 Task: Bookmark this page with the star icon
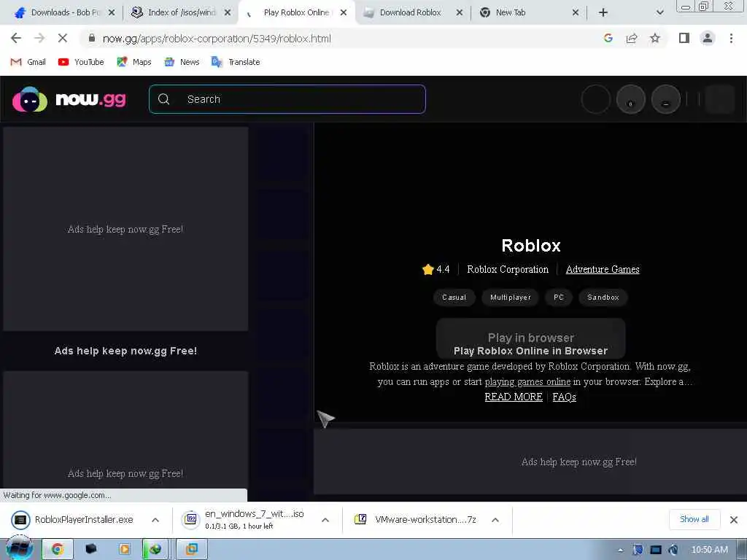coord(655,38)
